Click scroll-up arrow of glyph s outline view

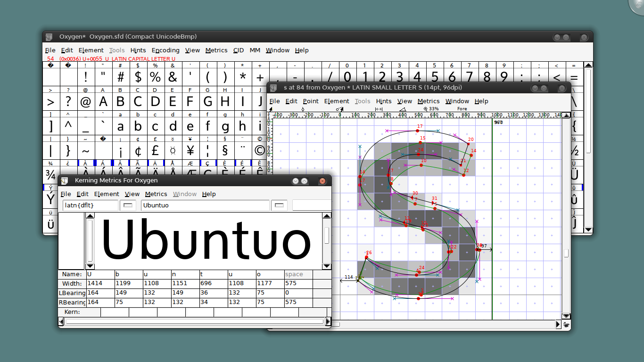pyautogui.click(x=566, y=115)
